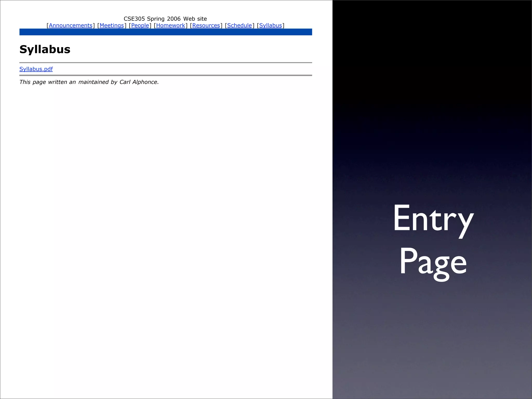Click the italic footer maintained-by line
Screen dimensions: 532x399
[89, 82]
